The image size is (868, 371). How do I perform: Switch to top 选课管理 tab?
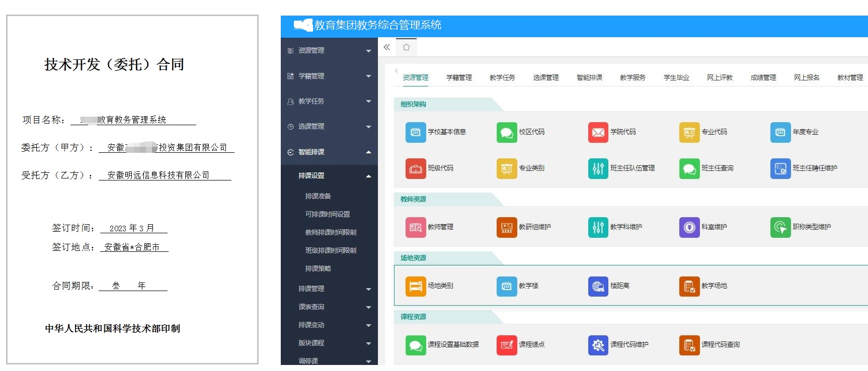point(546,77)
